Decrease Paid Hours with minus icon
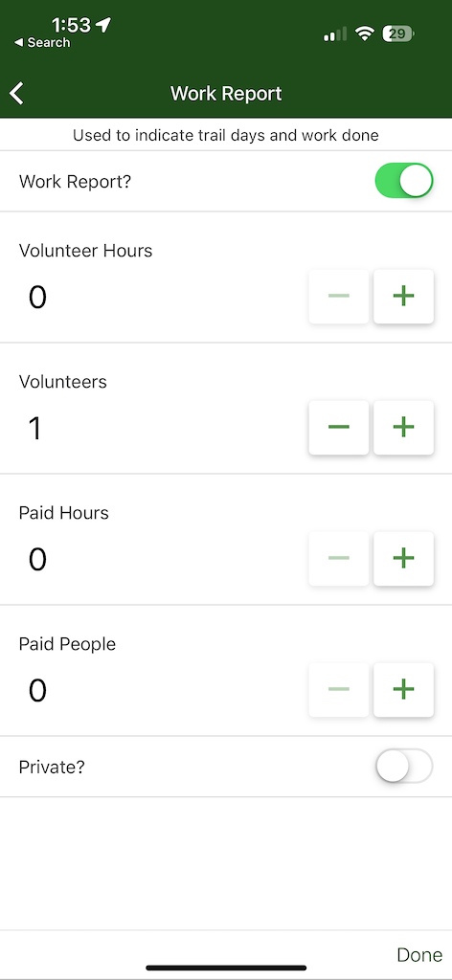The width and height of the screenshot is (452, 980). point(338,559)
